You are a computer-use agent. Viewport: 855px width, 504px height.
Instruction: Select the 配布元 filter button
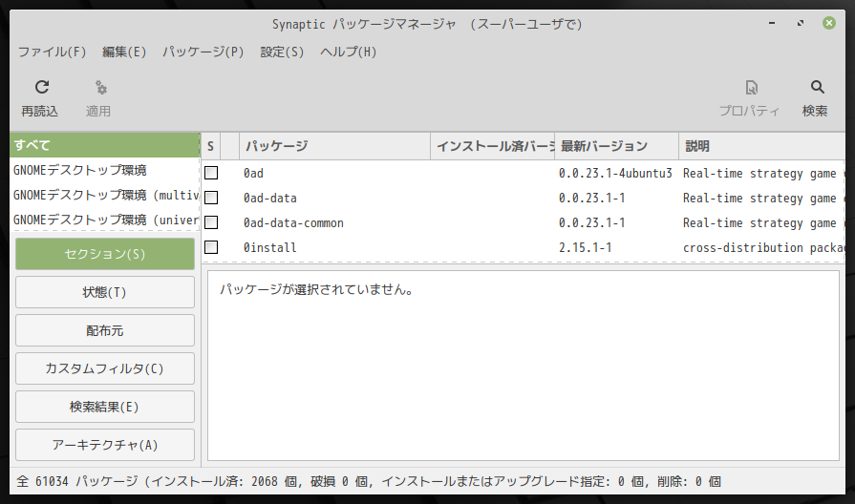(x=105, y=330)
